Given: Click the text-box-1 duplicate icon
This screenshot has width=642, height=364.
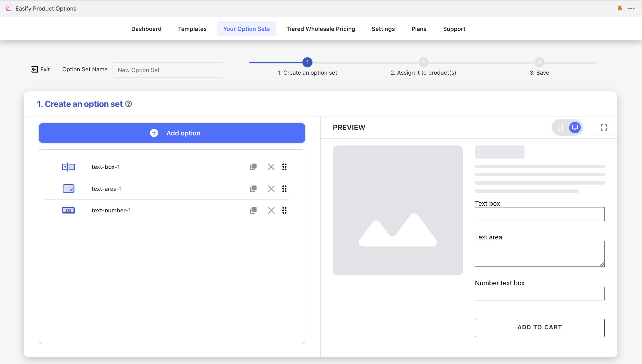Looking at the screenshot, I should click(253, 167).
